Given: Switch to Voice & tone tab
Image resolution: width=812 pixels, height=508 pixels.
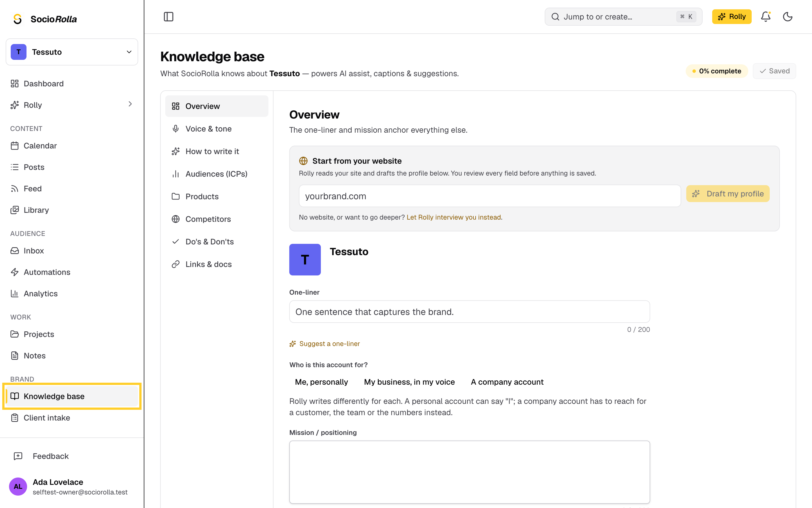Looking at the screenshot, I should pyautogui.click(x=217, y=129).
